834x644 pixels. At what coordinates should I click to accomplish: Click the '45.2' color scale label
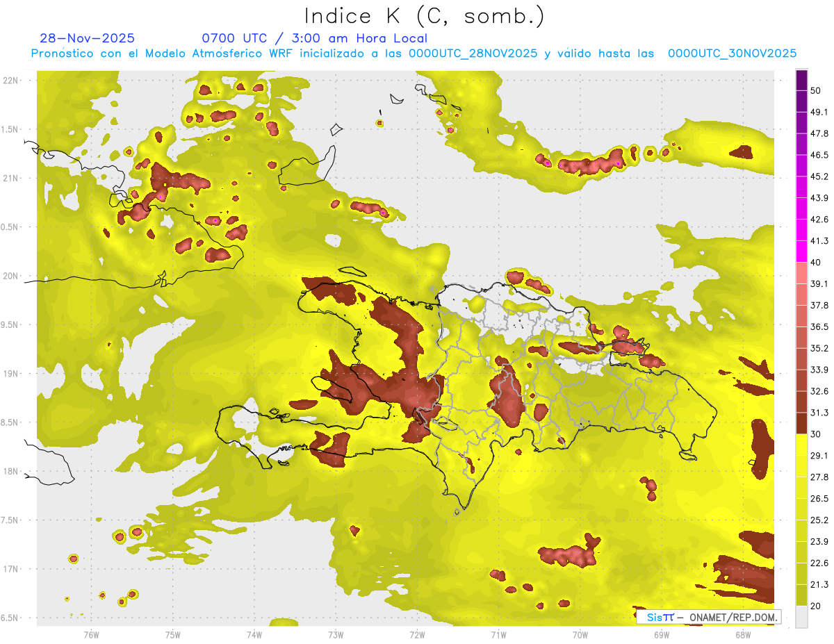819,176
